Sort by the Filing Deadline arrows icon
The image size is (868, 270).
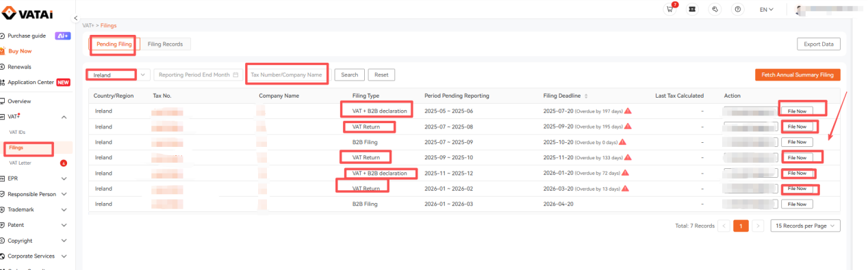(585, 96)
